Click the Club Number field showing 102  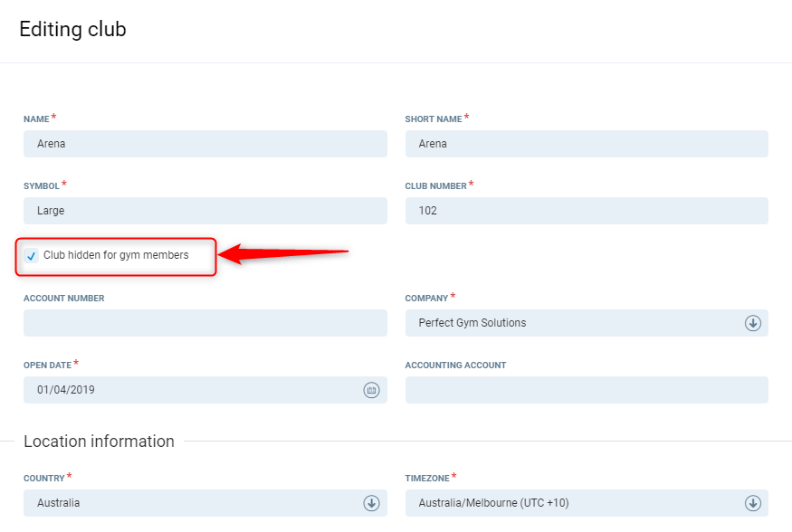click(x=586, y=211)
